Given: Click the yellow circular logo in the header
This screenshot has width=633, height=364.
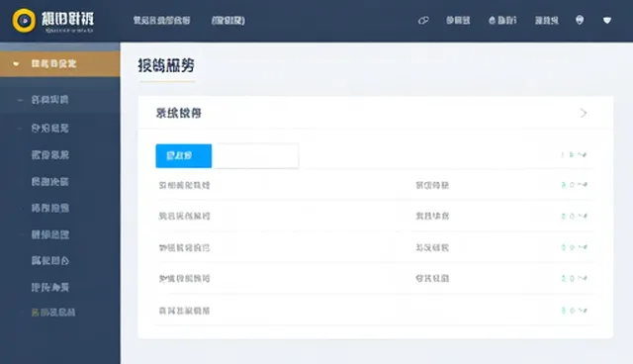Looking at the screenshot, I should [x=24, y=20].
